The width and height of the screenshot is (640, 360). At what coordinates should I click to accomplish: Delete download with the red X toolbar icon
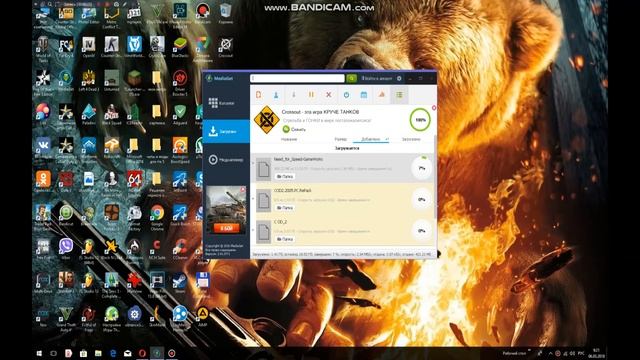pyautogui.click(x=329, y=95)
